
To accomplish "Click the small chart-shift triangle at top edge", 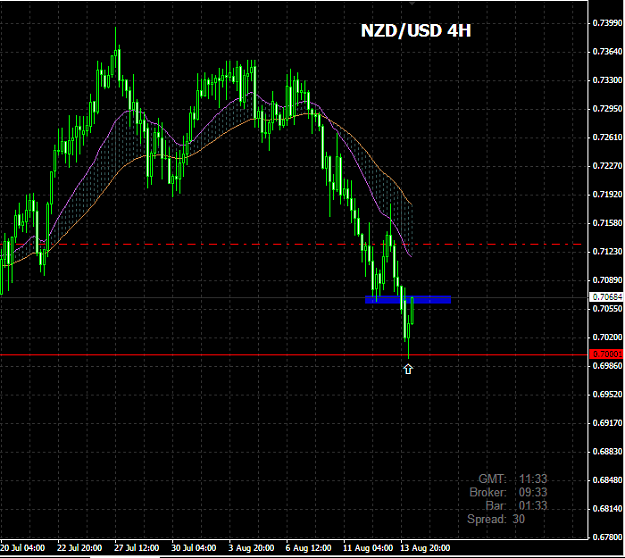I will point(412,3).
